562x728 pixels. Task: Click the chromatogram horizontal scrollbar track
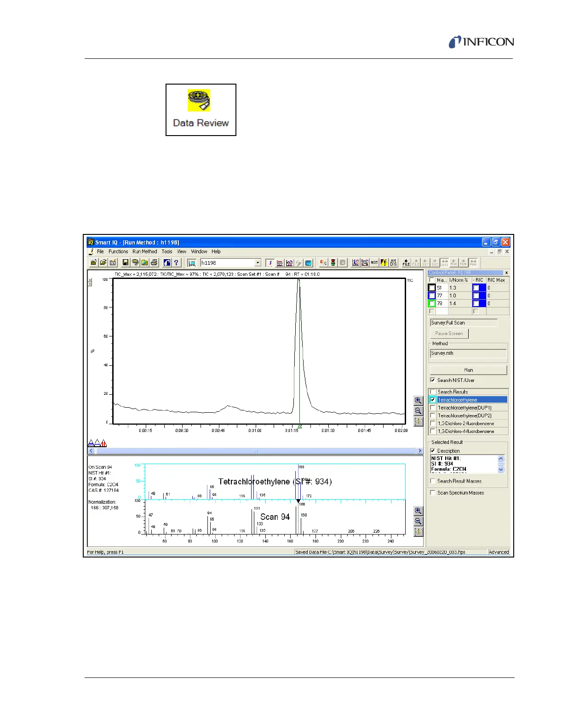coord(255,451)
